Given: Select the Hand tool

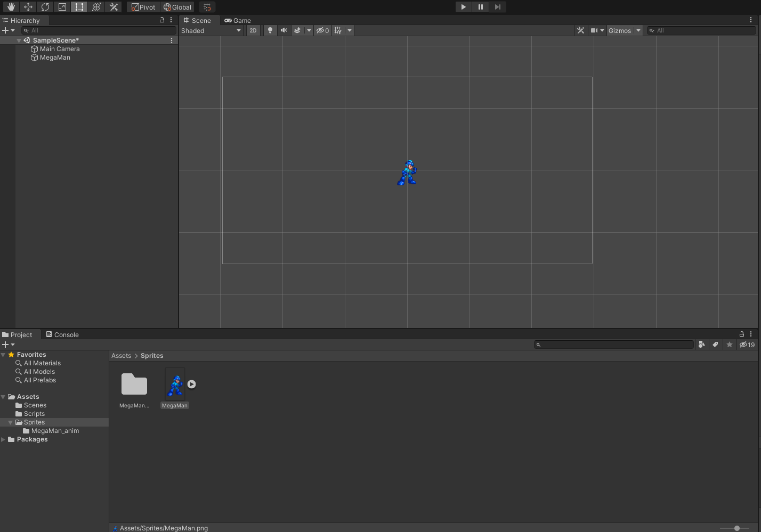Looking at the screenshot, I should [11, 7].
